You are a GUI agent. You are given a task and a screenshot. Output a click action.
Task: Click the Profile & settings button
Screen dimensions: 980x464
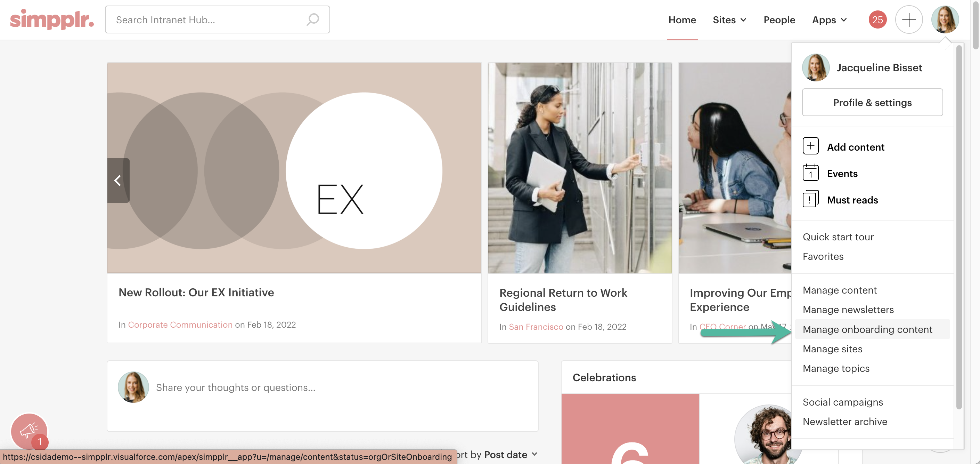pyautogui.click(x=872, y=102)
